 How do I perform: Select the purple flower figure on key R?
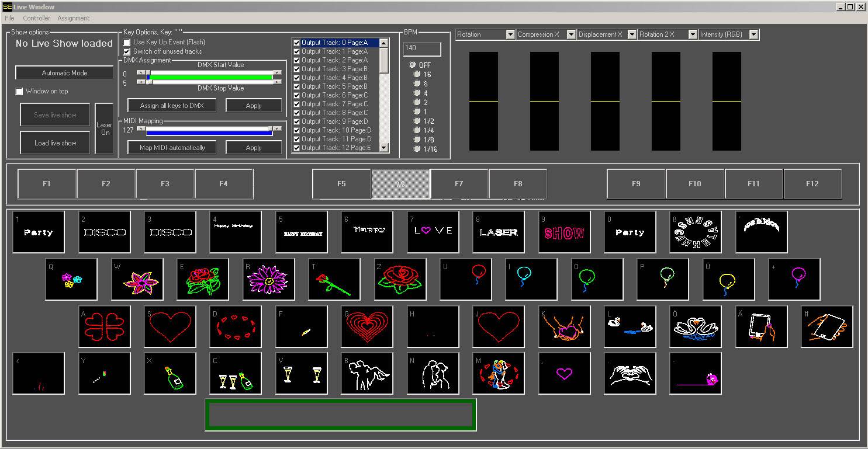tap(268, 279)
